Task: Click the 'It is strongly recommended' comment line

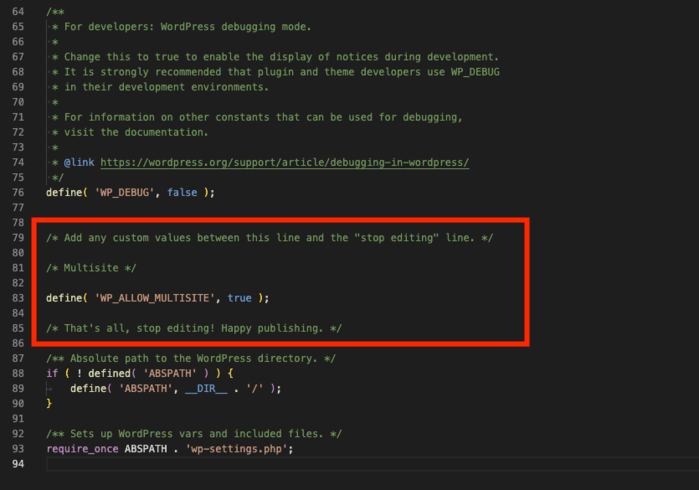Action: click(x=282, y=72)
